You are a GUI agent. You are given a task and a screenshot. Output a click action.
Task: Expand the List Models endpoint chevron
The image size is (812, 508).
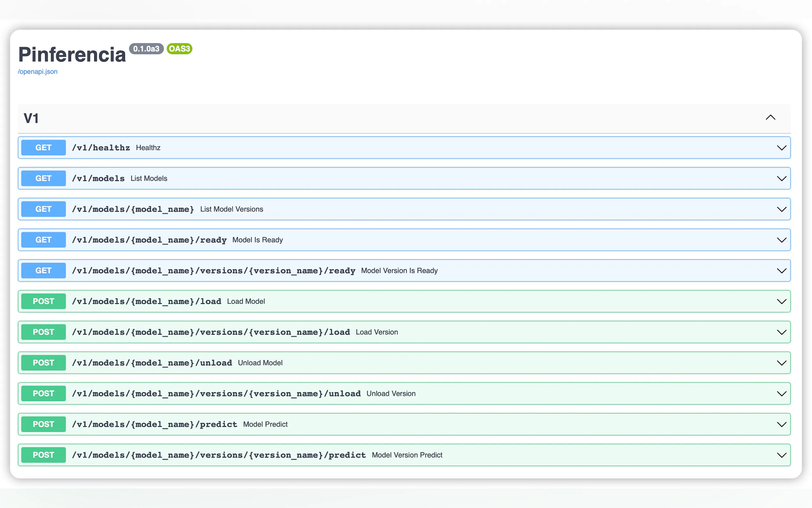point(781,179)
